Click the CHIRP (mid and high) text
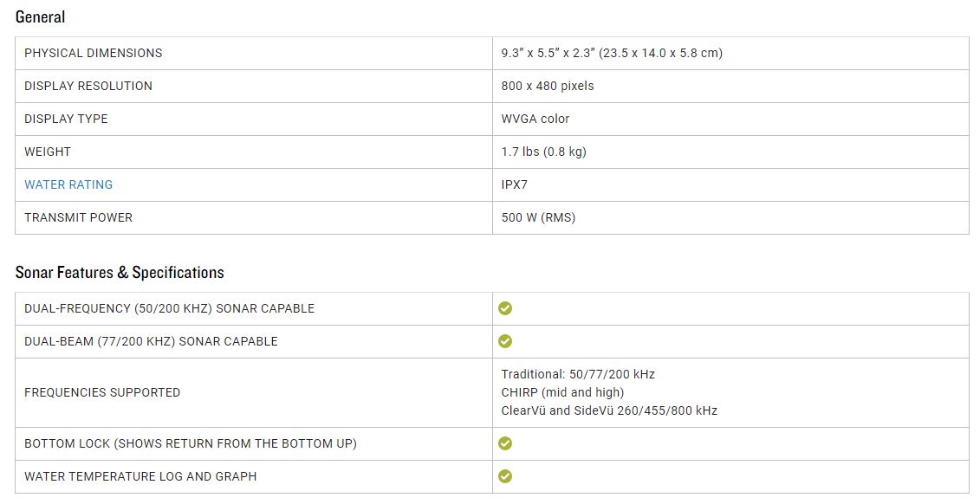 tap(562, 392)
